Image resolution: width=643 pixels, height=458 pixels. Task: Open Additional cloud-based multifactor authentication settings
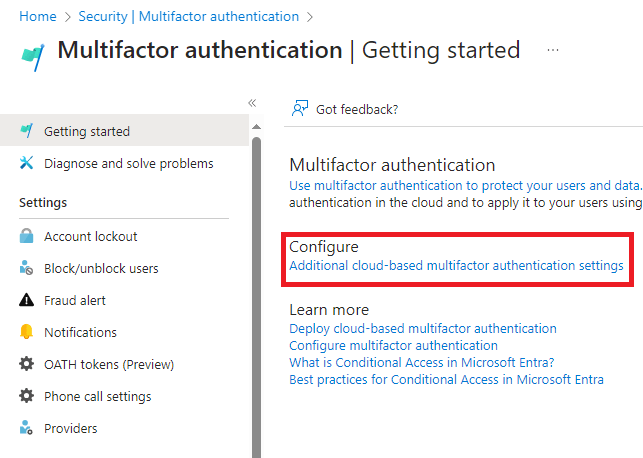tap(456, 266)
